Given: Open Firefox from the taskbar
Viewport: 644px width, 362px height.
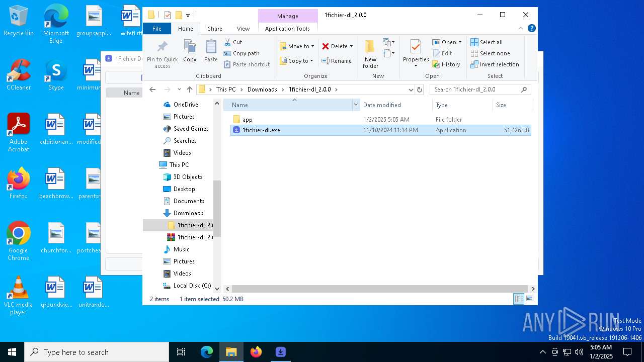Looking at the screenshot, I should click(256, 352).
